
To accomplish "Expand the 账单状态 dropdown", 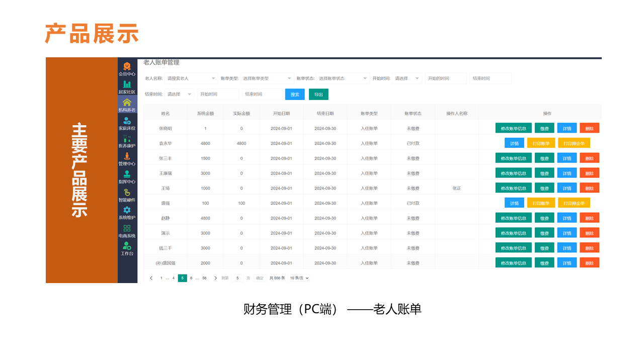I will [343, 78].
